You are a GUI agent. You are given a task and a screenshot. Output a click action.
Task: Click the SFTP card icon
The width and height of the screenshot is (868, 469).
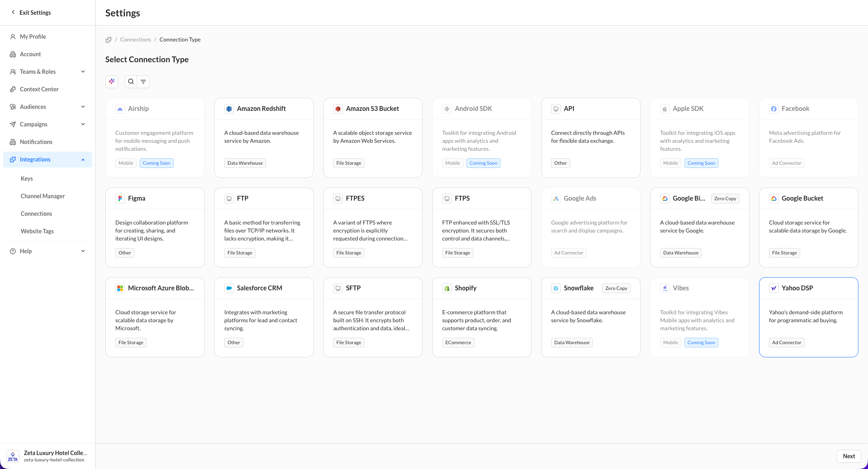(x=338, y=288)
